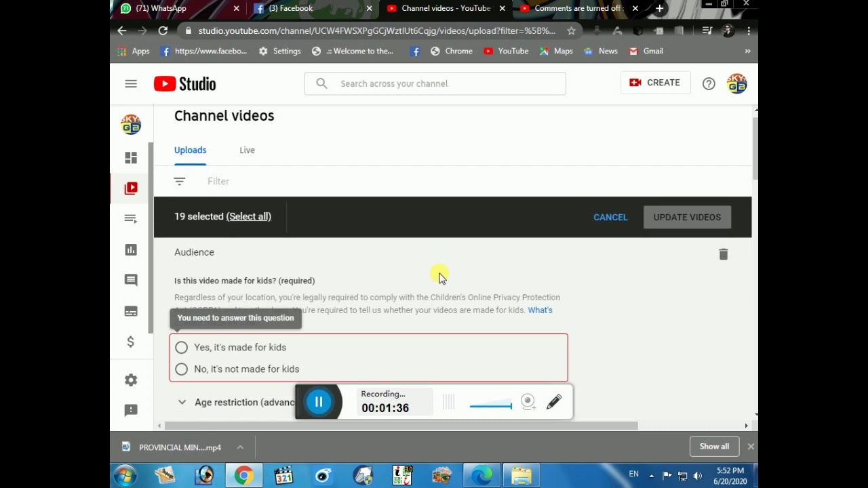Click the Select all link
Screen dimensions: 868x488
248,216
